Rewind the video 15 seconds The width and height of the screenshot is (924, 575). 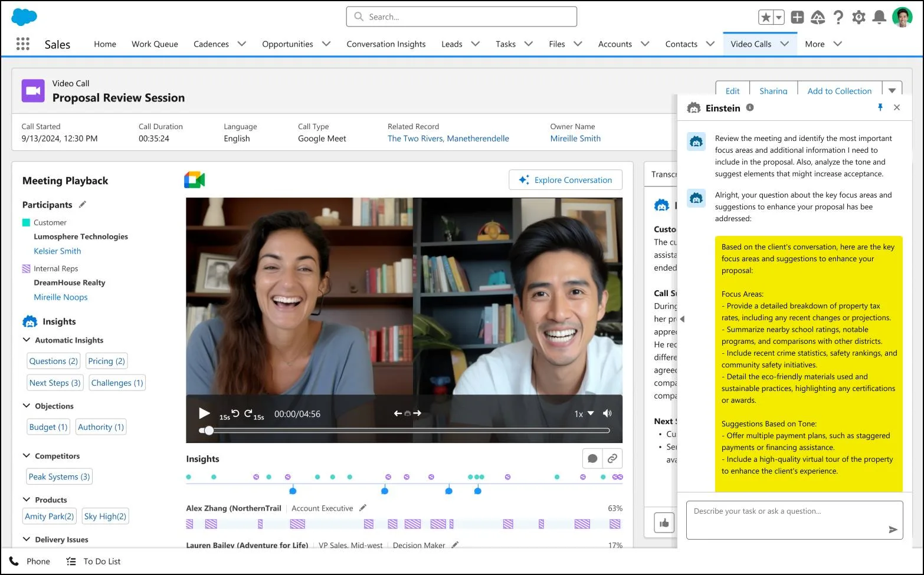(230, 415)
